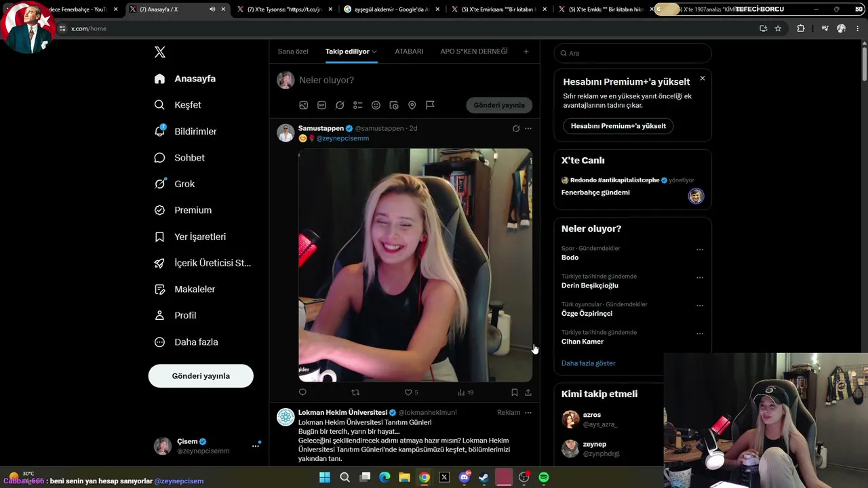Open Keşfet explore page
The height and width of the screenshot is (488, 868).
click(x=178, y=105)
